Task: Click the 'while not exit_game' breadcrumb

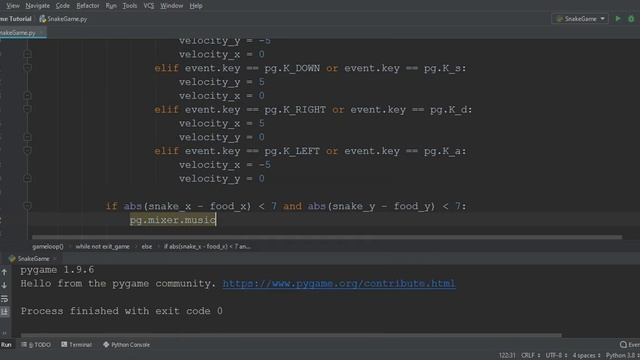Action: click(102, 247)
